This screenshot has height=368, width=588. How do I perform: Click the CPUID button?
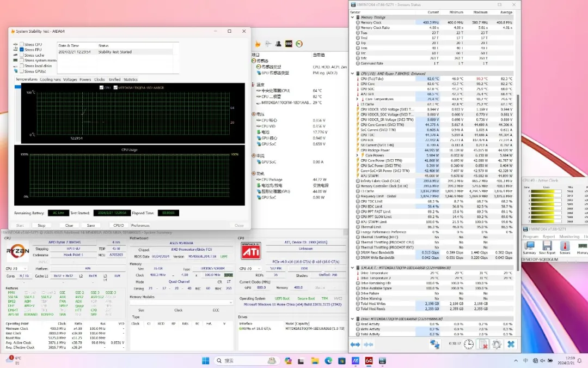118,225
